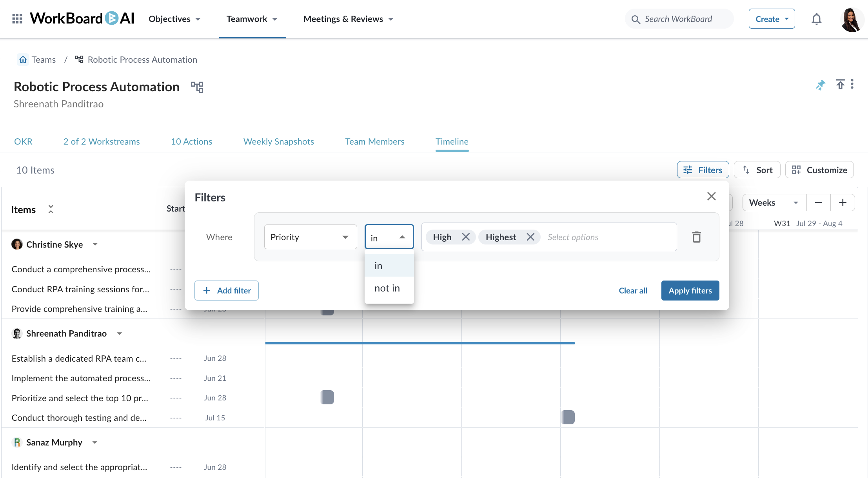Image resolution: width=868 pixels, height=478 pixels.
Task: Collapse Shreenath Panditrao's item group
Action: coord(119,333)
